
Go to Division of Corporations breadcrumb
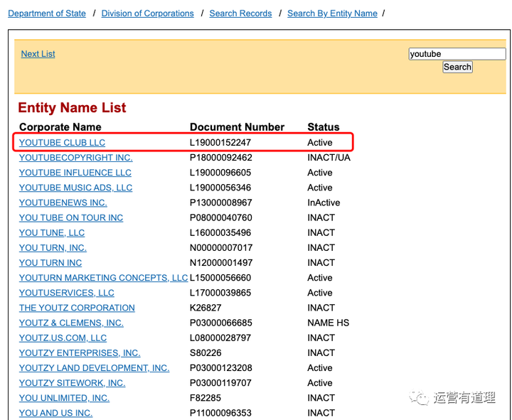click(147, 14)
